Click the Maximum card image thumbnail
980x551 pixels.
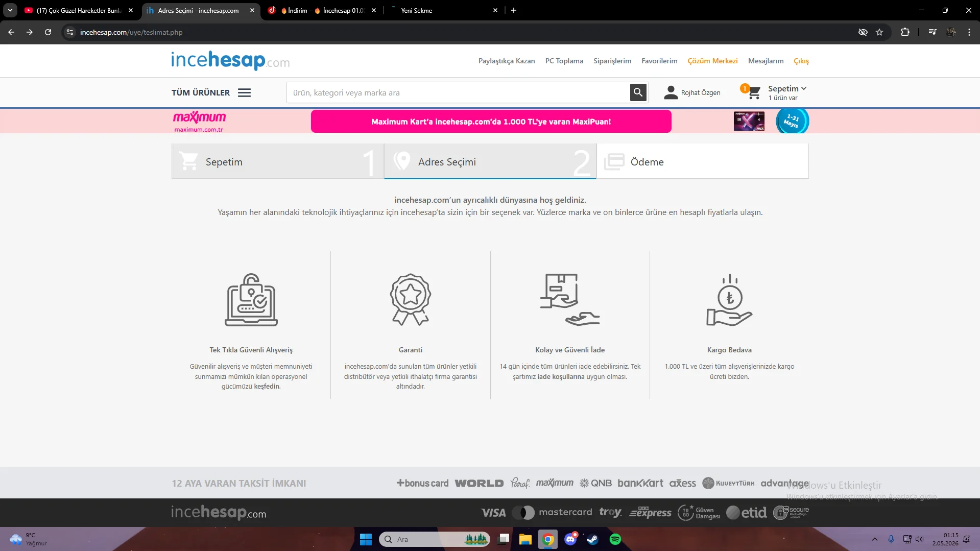[x=749, y=121]
